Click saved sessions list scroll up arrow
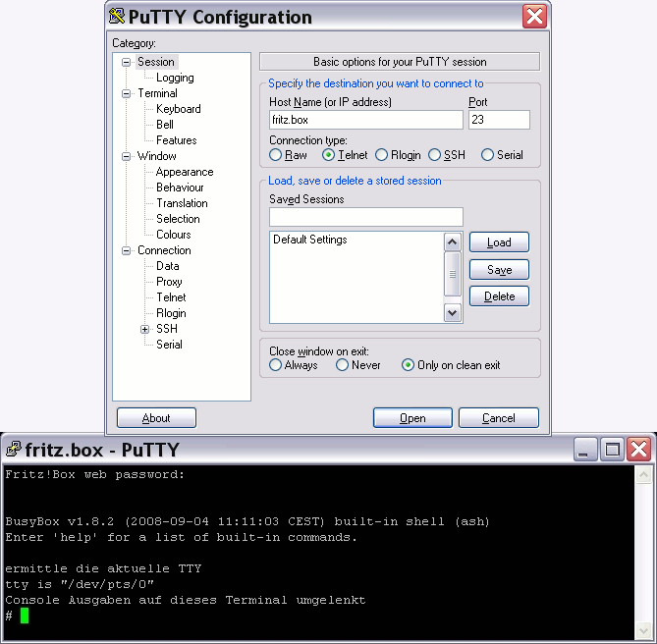 coord(453,242)
